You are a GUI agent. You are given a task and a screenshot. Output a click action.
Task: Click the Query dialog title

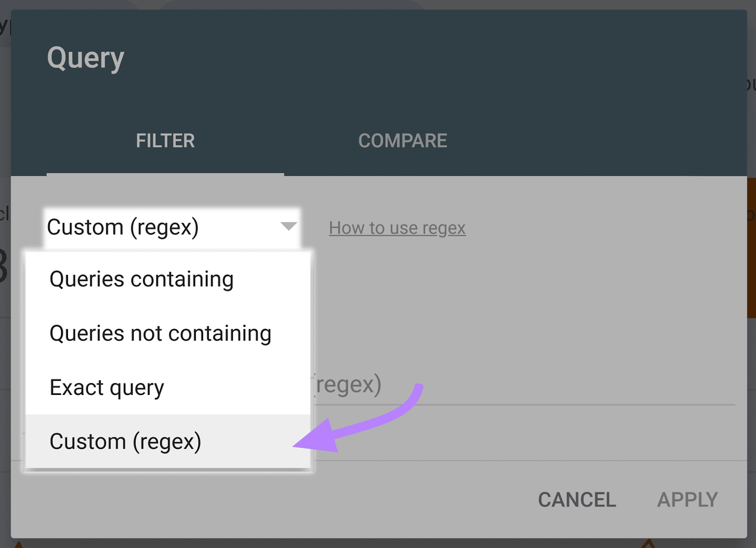coord(86,59)
